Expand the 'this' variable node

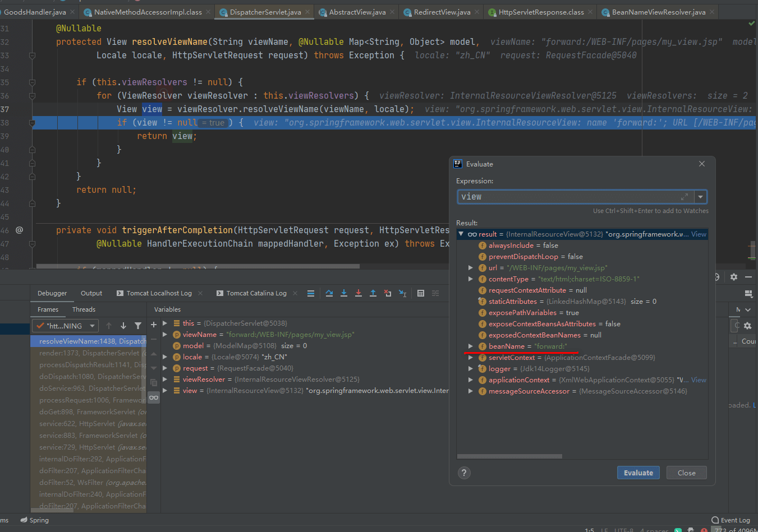pyautogui.click(x=165, y=323)
